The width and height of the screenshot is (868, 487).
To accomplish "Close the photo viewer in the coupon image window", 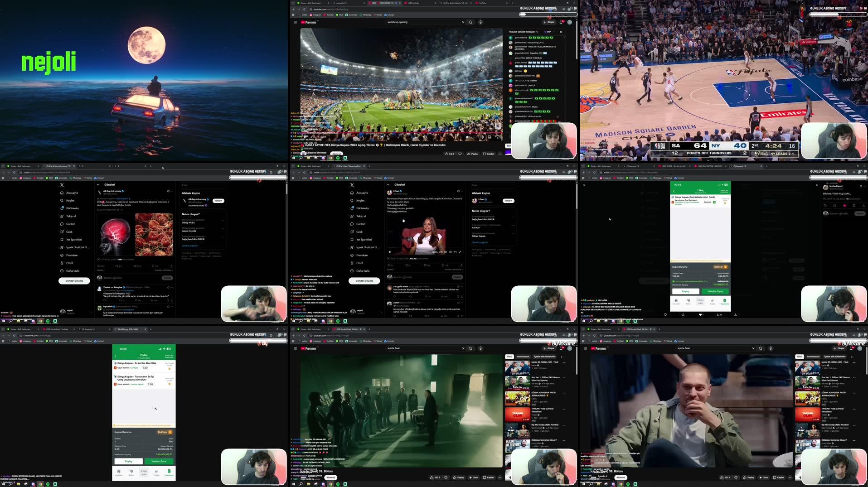I will [x=584, y=185].
